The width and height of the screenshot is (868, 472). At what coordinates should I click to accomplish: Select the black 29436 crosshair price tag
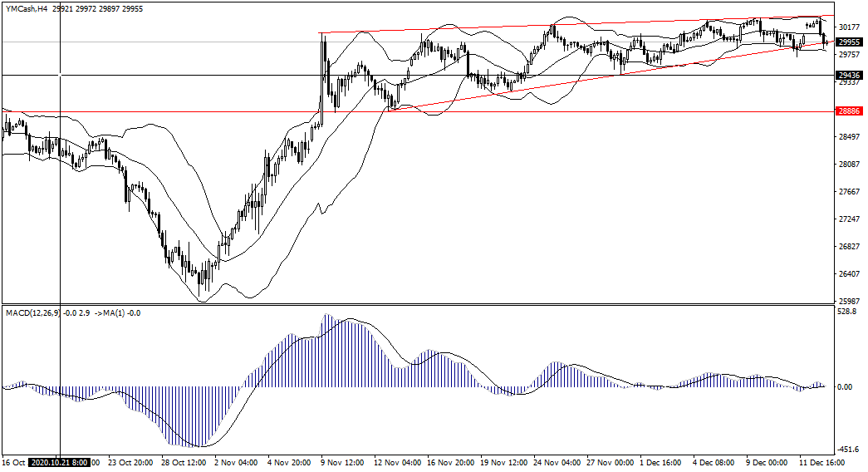(848, 75)
